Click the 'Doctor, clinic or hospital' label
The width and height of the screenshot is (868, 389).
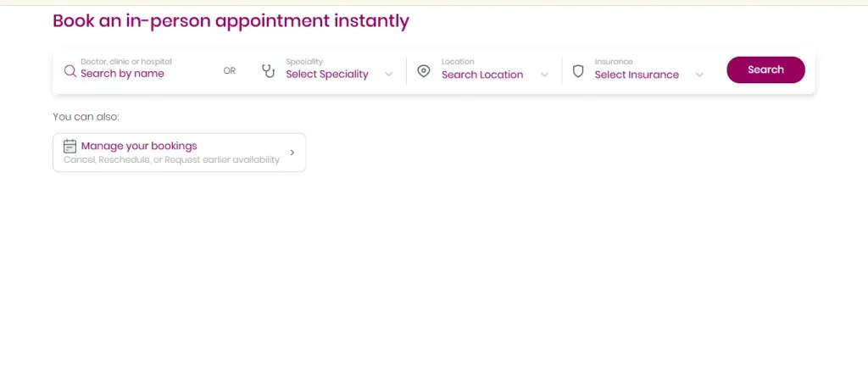(126, 62)
